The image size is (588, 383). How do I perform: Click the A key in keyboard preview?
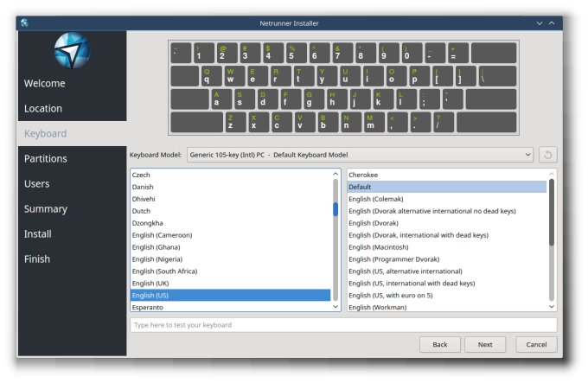click(221, 99)
